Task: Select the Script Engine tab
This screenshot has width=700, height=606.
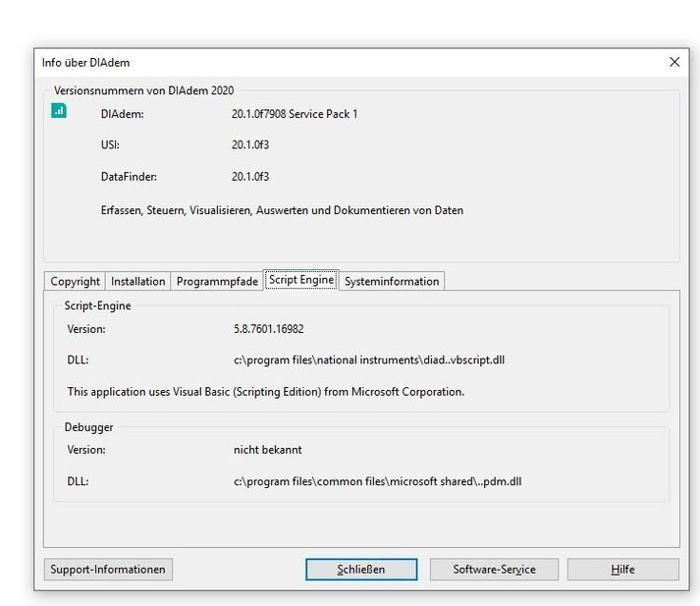Action: 301,280
